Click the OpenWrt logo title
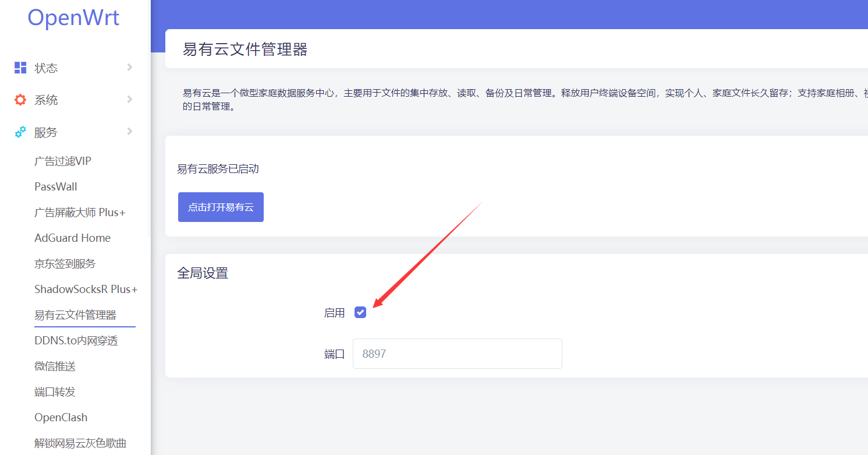Viewport: 868px width, 455px height. [73, 17]
